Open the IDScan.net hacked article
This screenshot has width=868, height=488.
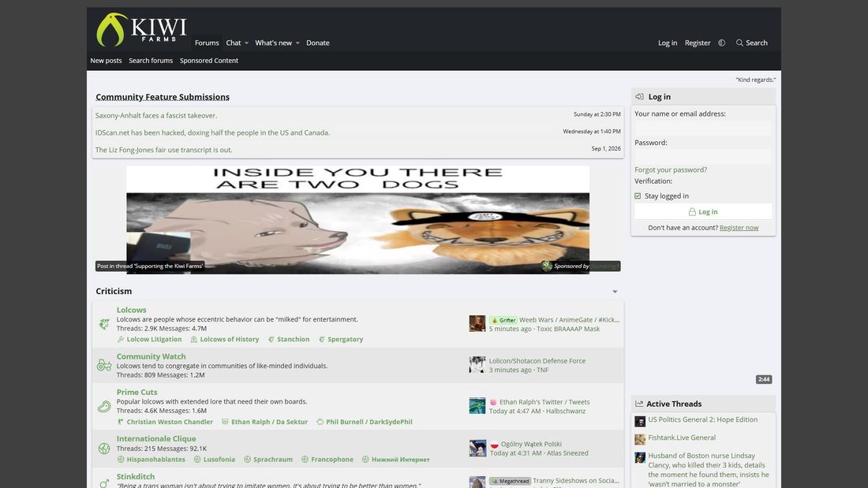click(x=212, y=132)
